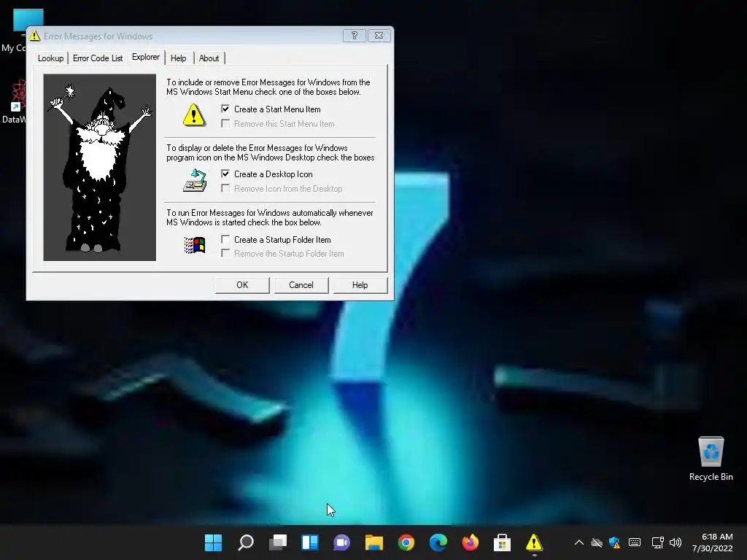Viewport: 747px width, 560px height.
Task: Open the volume tray icon
Action: [676, 542]
